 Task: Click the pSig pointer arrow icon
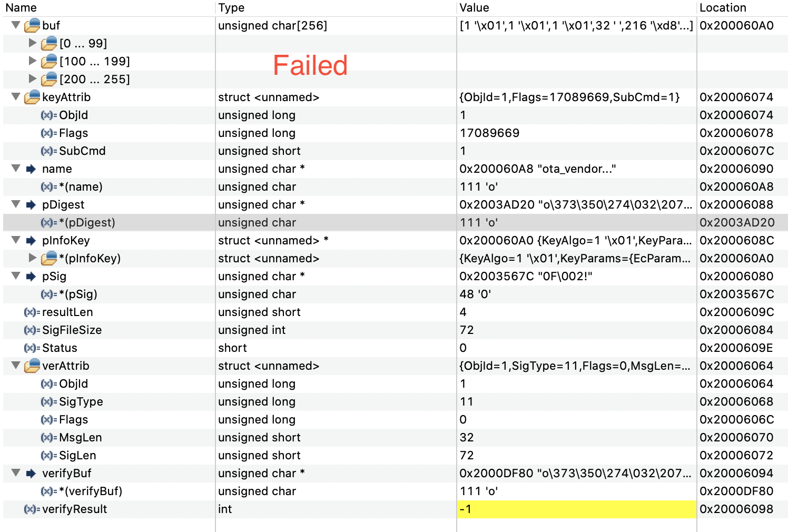coord(31,276)
